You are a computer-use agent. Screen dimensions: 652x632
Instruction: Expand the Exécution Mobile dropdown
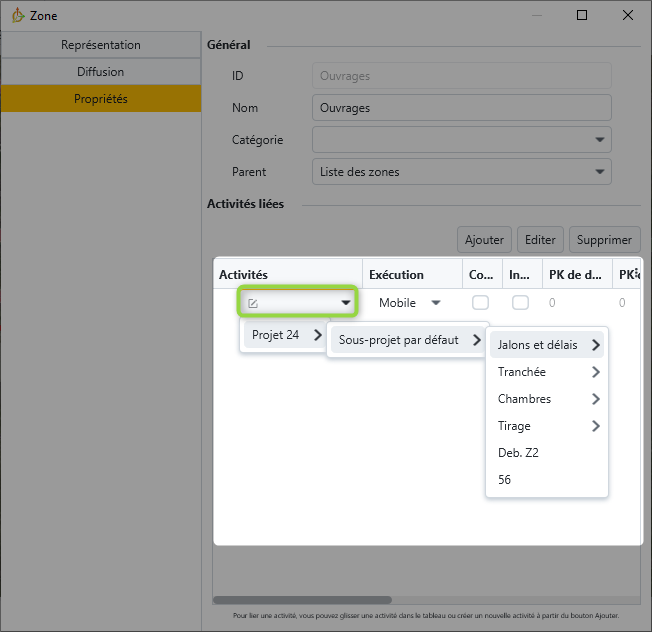tap(436, 303)
